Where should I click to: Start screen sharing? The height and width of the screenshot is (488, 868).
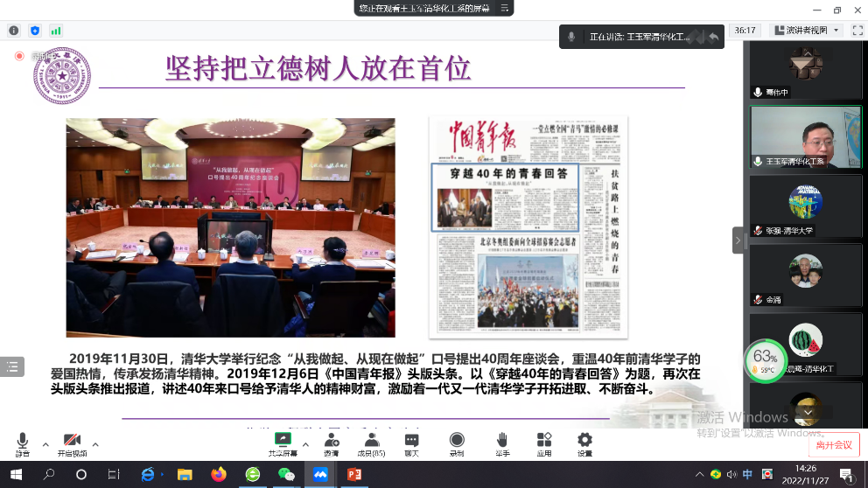283,445
